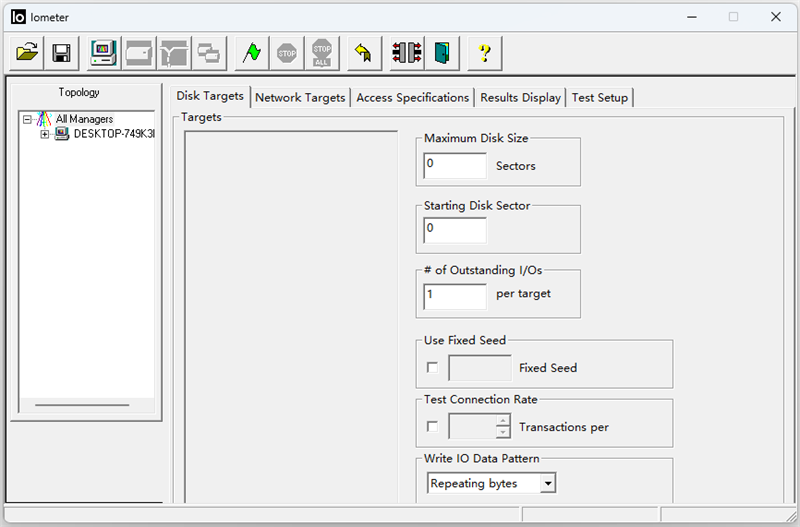
Task: Open a test configuration file
Action: 27,53
